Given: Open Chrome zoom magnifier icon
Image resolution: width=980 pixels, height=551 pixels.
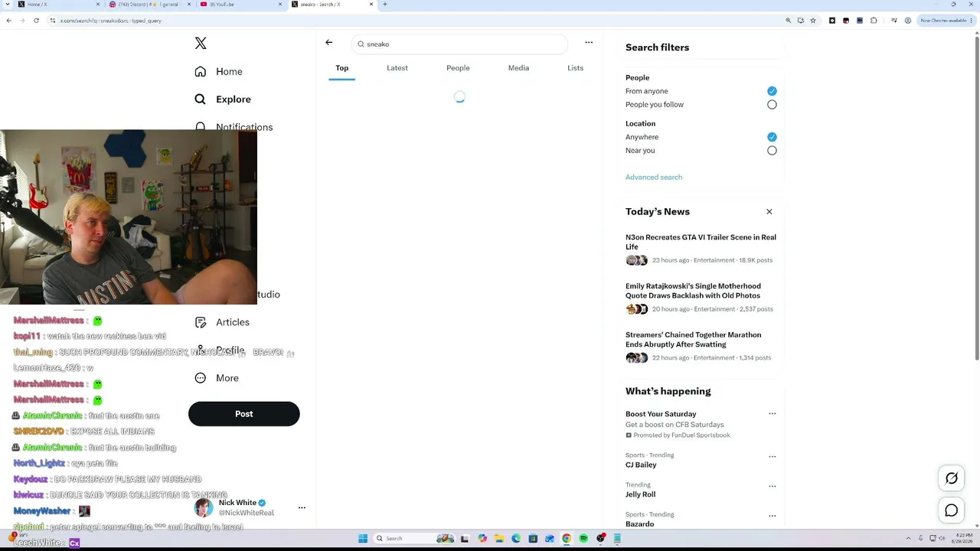Looking at the screenshot, I should [x=788, y=21].
